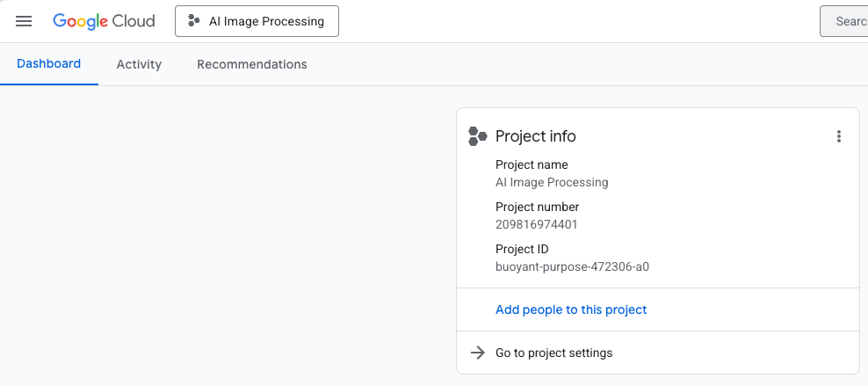Click Add people to this project
This screenshot has height=386, width=868.
click(x=571, y=310)
